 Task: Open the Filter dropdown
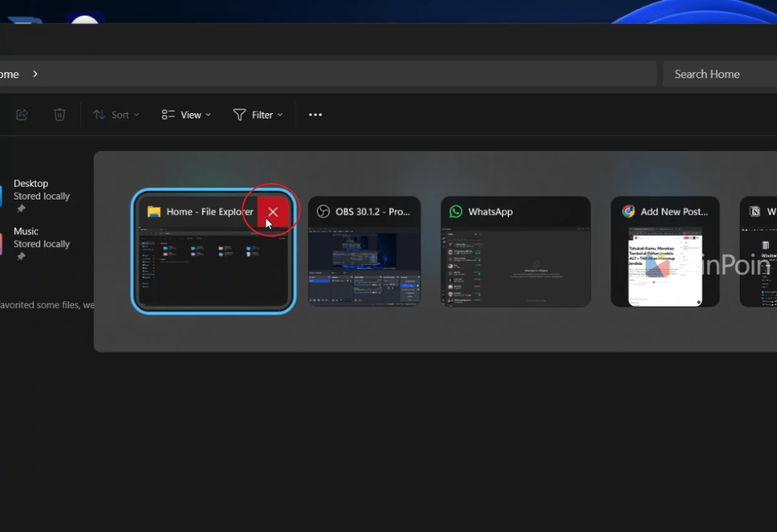(x=258, y=115)
